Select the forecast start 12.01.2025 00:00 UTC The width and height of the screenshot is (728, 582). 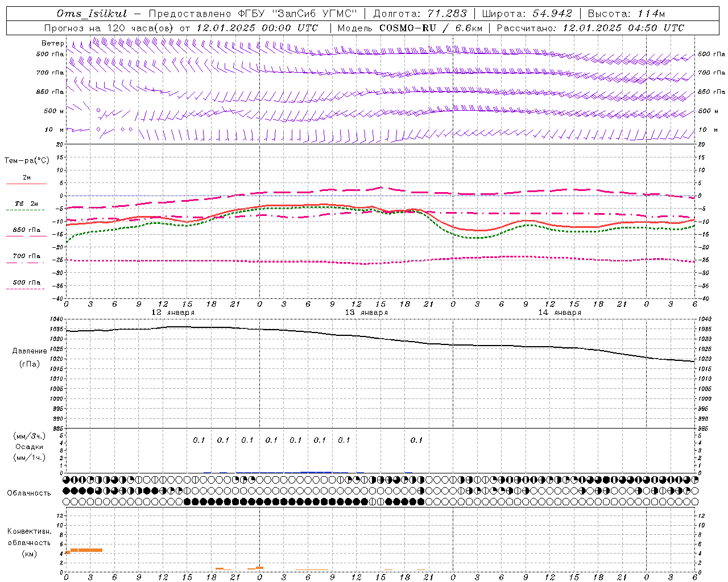pos(257,28)
